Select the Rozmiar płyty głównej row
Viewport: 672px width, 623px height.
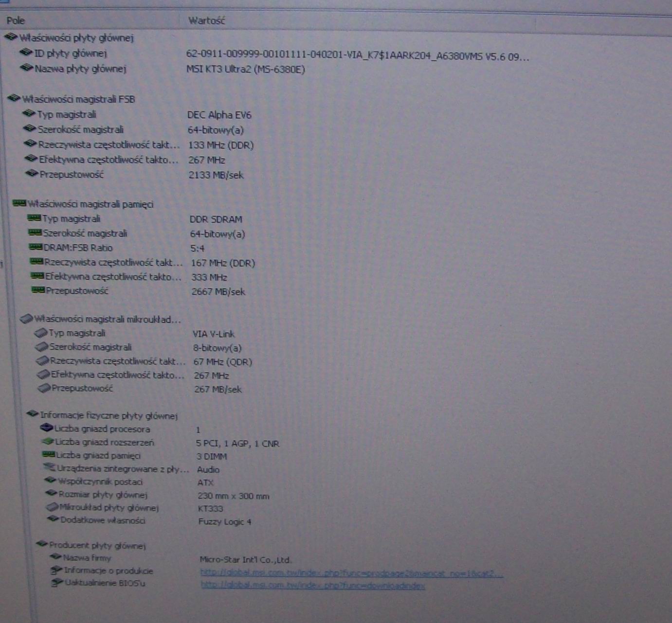[x=103, y=495]
